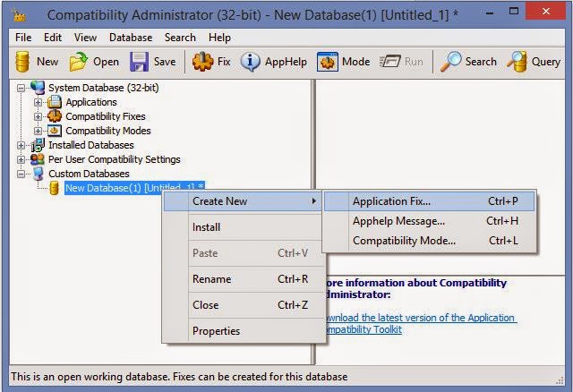Open the Search menu
The image size is (573, 392).
(180, 38)
